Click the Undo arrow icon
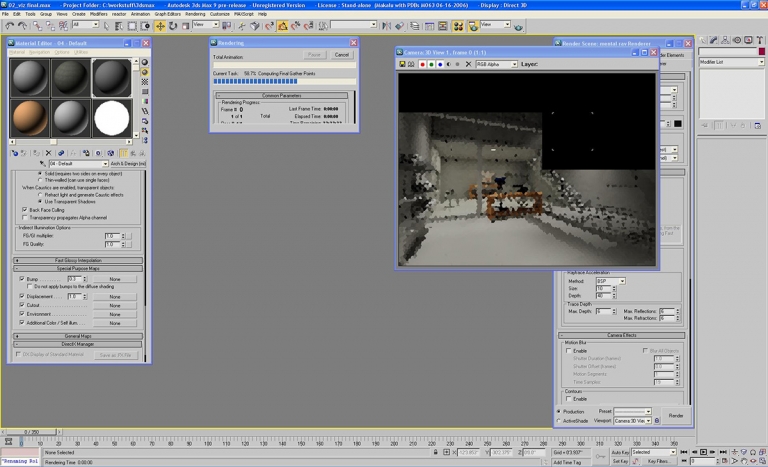Image resolution: width=768 pixels, height=467 pixels. (9, 25)
